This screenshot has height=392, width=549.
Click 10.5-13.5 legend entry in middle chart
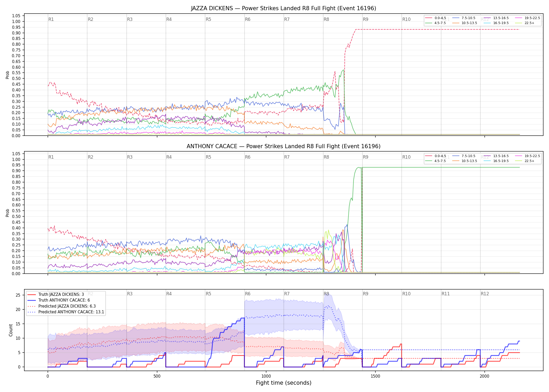coord(465,161)
